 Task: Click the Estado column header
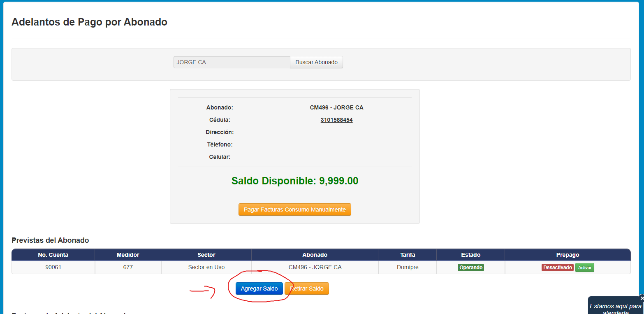[471, 255]
